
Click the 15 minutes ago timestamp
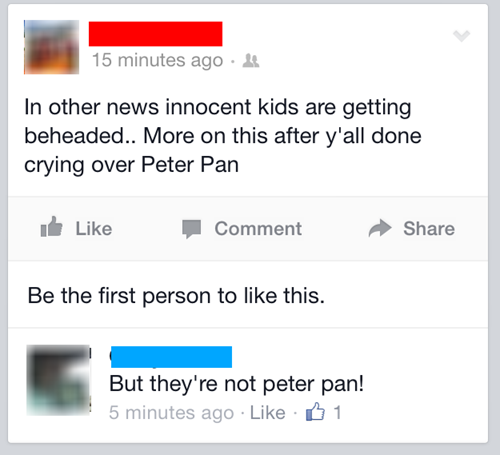pos(157,61)
